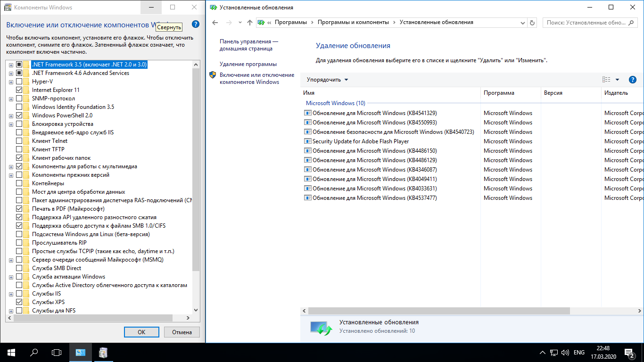
Task: Open Панель управления домашняя страница link
Action: tap(248, 45)
